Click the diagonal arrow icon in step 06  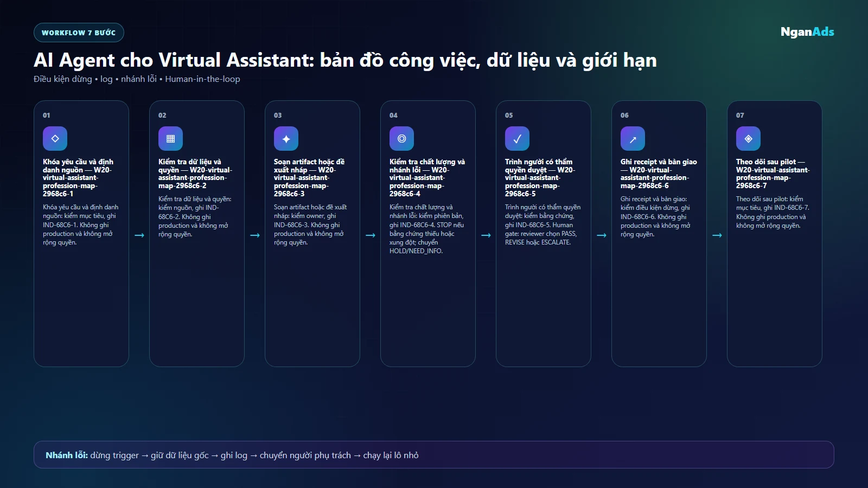633,139
